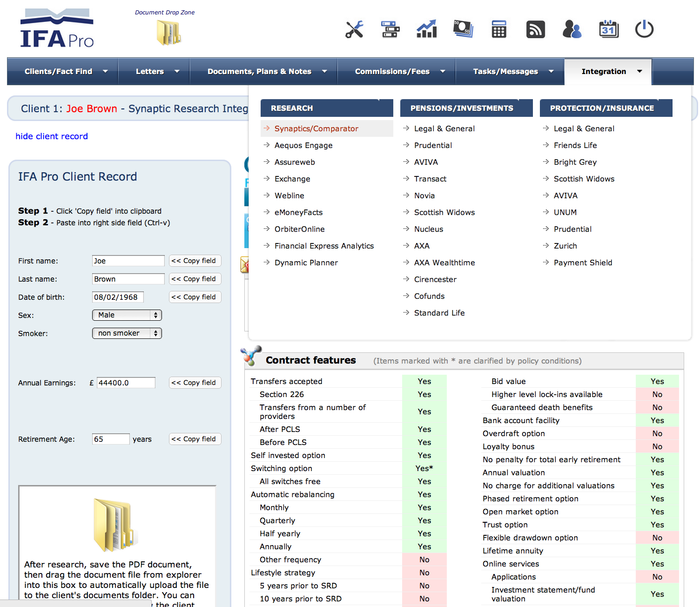This screenshot has height=607, width=700.
Task: Click the server stack icon in header
Action: tap(390, 29)
